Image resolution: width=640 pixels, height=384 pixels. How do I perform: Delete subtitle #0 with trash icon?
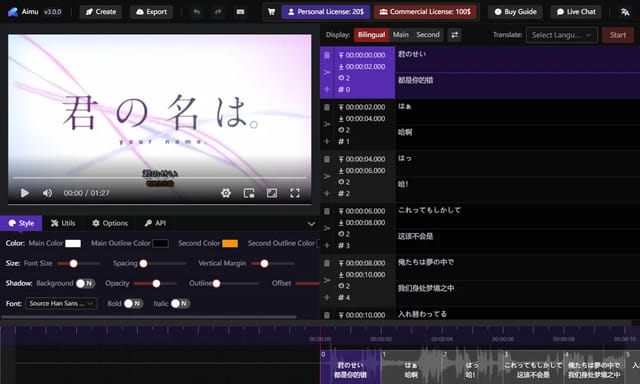(x=327, y=55)
